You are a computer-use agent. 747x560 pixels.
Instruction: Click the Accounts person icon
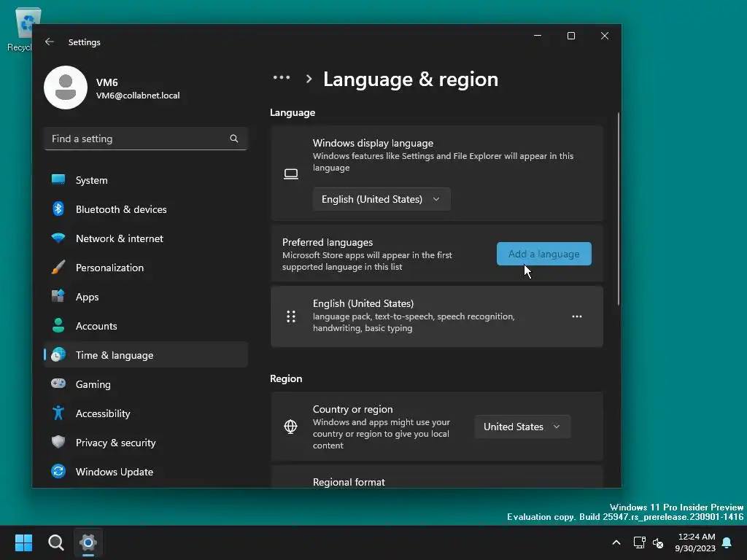pyautogui.click(x=58, y=325)
